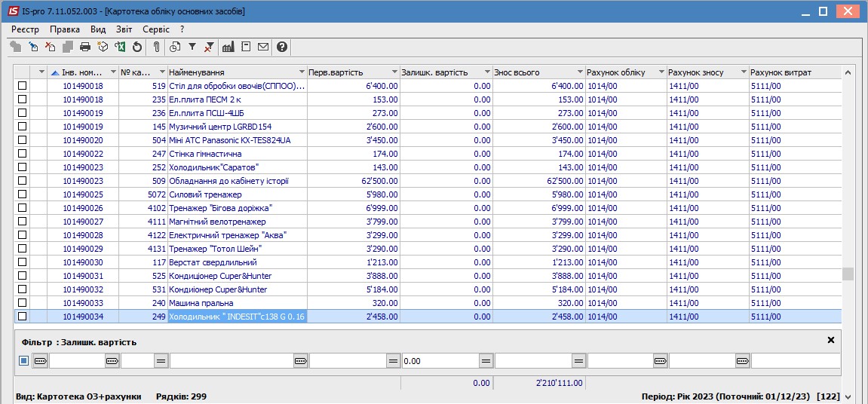Click the vertical scrollbar thumb
Image resolution: width=868 pixels, height=404 pixels.
point(848,274)
